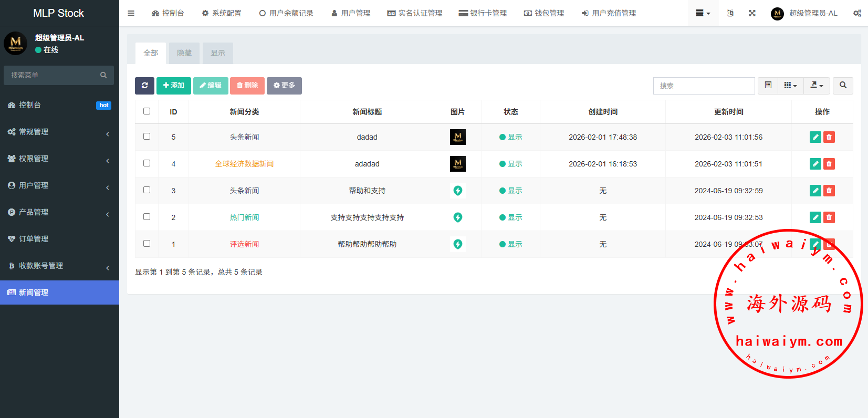Viewport: 868px width, 418px height.
Task: Open the settings gears icon at top right
Action: tap(857, 13)
